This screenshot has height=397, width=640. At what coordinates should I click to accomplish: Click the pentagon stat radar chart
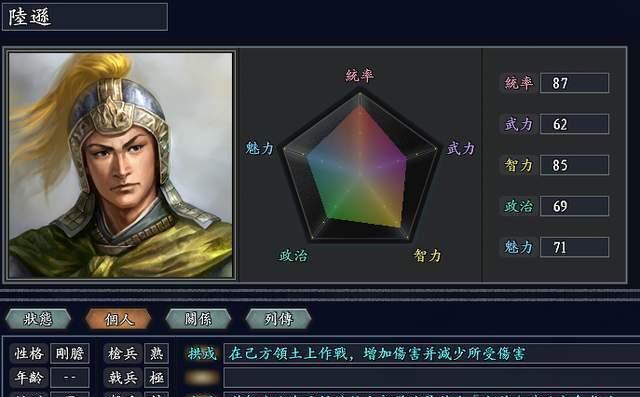pyautogui.click(x=360, y=166)
